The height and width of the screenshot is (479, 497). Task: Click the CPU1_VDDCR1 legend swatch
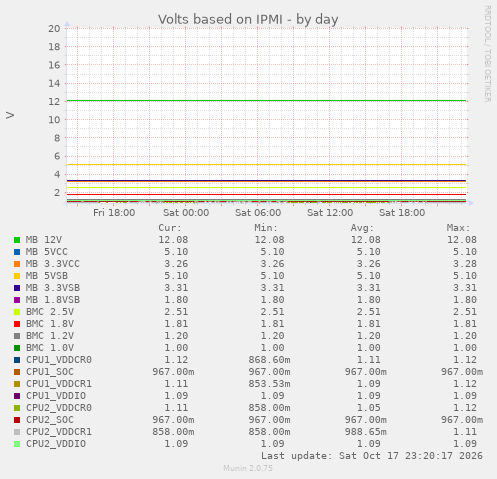17,384
